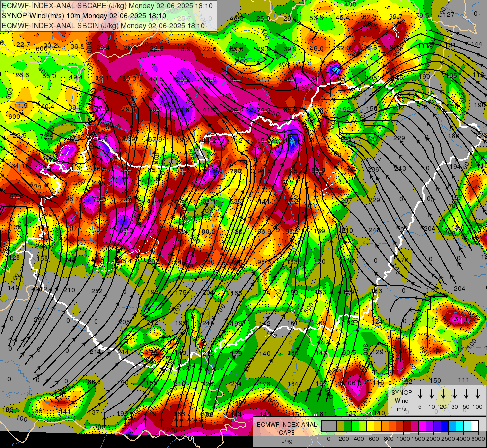Click the map value '66.9'
This screenshot has height=448, width=487.
[x=264, y=231]
